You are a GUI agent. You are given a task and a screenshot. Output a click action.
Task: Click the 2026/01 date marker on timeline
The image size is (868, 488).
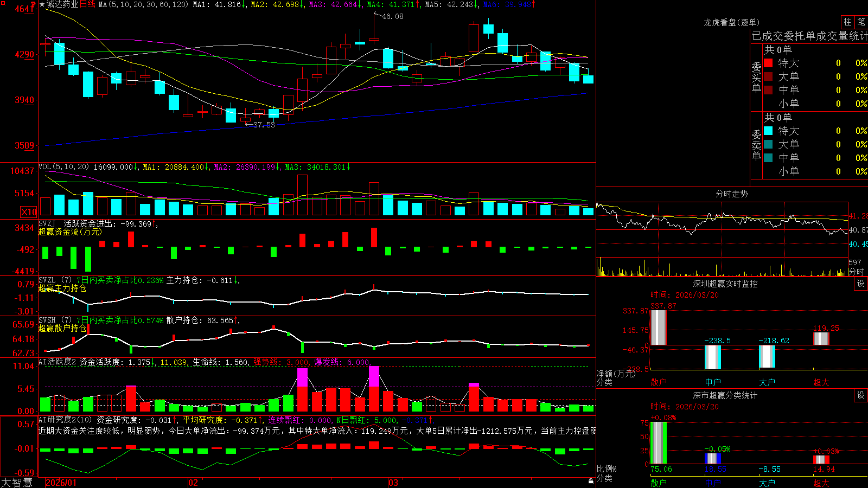point(61,483)
